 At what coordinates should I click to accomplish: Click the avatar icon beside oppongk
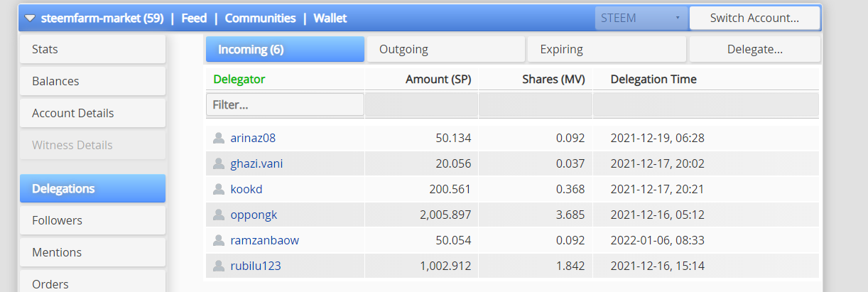pyautogui.click(x=219, y=215)
